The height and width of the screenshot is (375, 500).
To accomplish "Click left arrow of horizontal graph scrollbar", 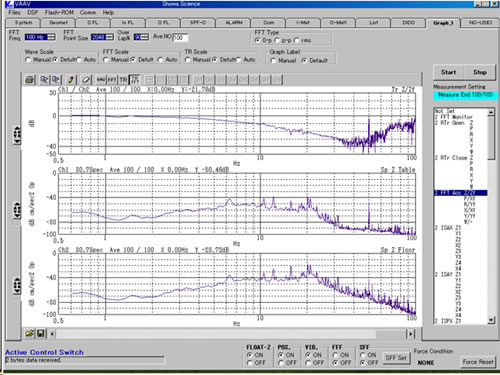I will pyautogui.click(x=52, y=334).
